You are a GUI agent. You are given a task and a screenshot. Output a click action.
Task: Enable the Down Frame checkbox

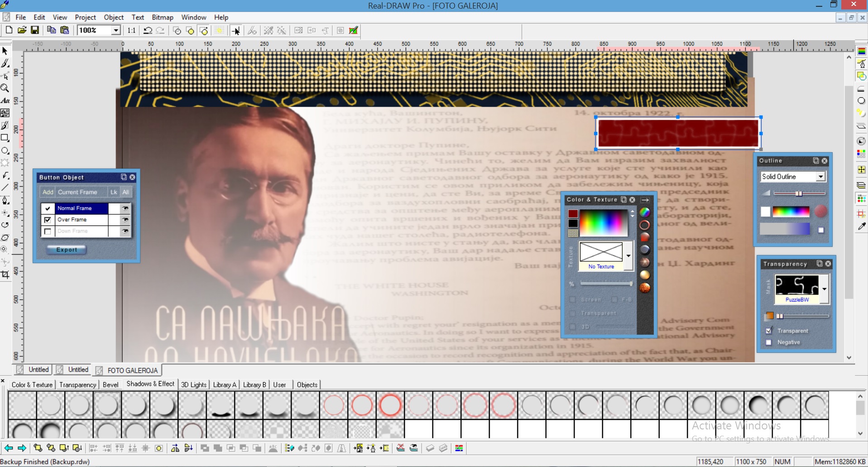[48, 231]
